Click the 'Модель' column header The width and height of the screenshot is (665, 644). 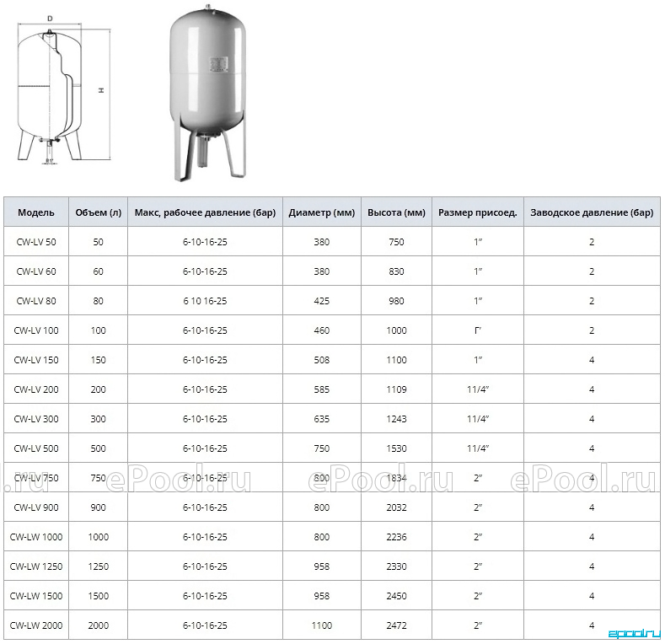click(x=36, y=212)
